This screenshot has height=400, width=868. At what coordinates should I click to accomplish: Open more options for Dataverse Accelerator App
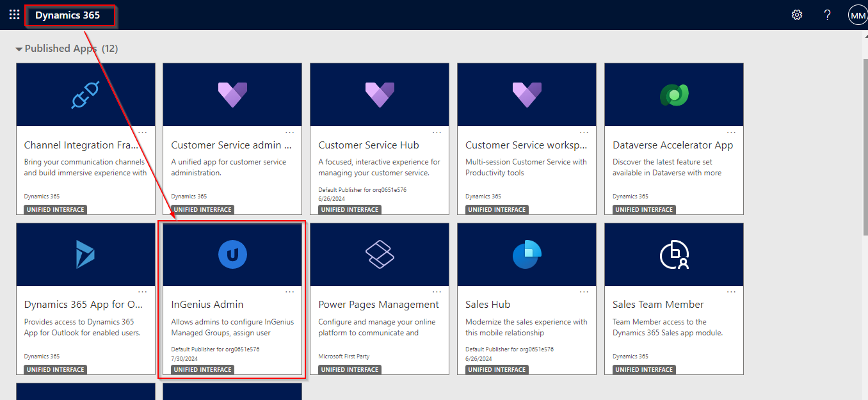click(731, 132)
